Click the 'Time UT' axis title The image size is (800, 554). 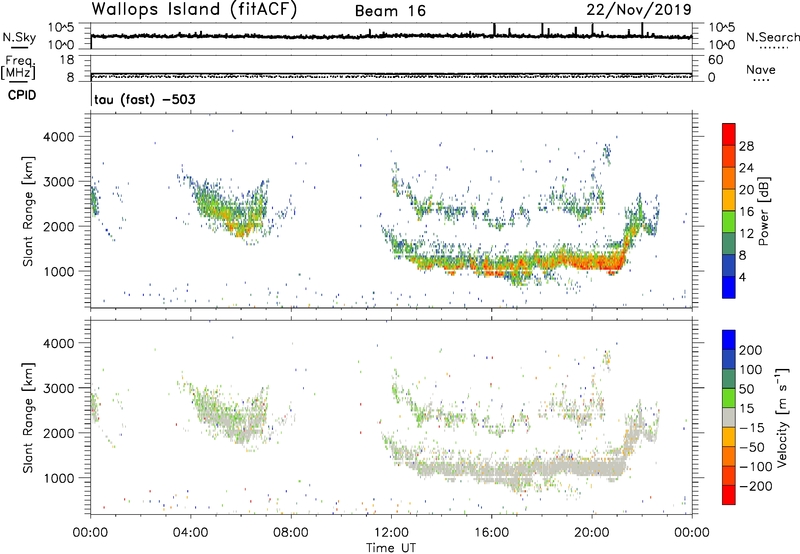coord(391,547)
